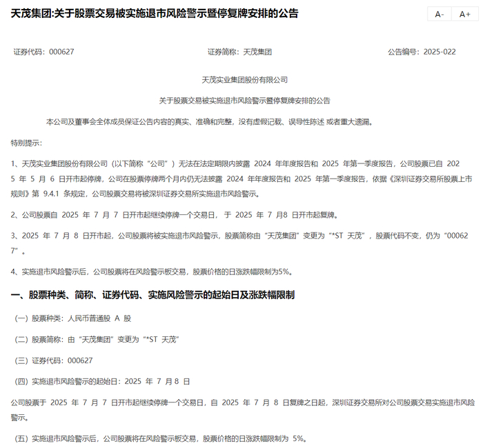Click note 2 about 2025 年 7 月 7 日 suspension
483x448 pixels.
(175, 215)
